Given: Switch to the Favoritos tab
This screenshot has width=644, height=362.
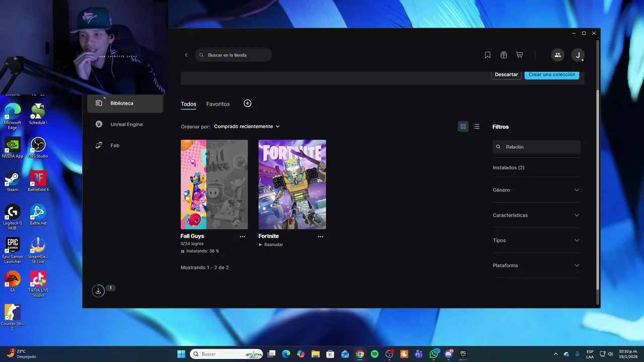Looking at the screenshot, I should coord(218,104).
